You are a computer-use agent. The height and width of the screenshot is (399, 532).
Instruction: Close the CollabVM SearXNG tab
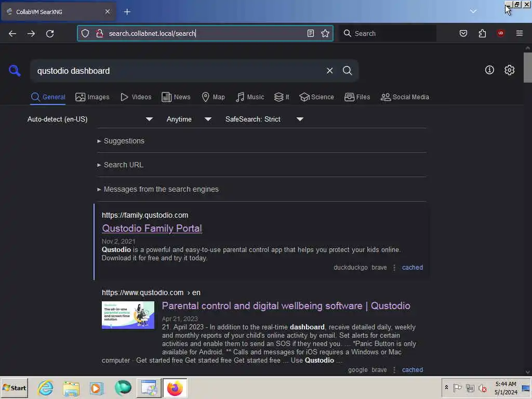(x=108, y=11)
